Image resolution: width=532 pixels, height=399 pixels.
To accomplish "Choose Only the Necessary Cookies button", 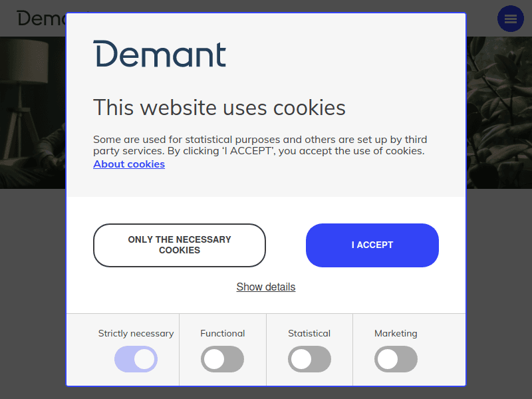I will pyautogui.click(x=180, y=245).
